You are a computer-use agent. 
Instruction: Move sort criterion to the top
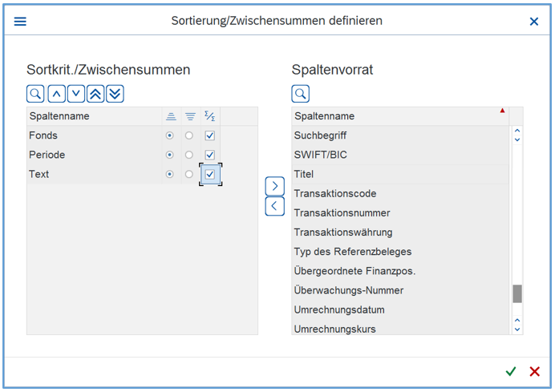(x=95, y=94)
